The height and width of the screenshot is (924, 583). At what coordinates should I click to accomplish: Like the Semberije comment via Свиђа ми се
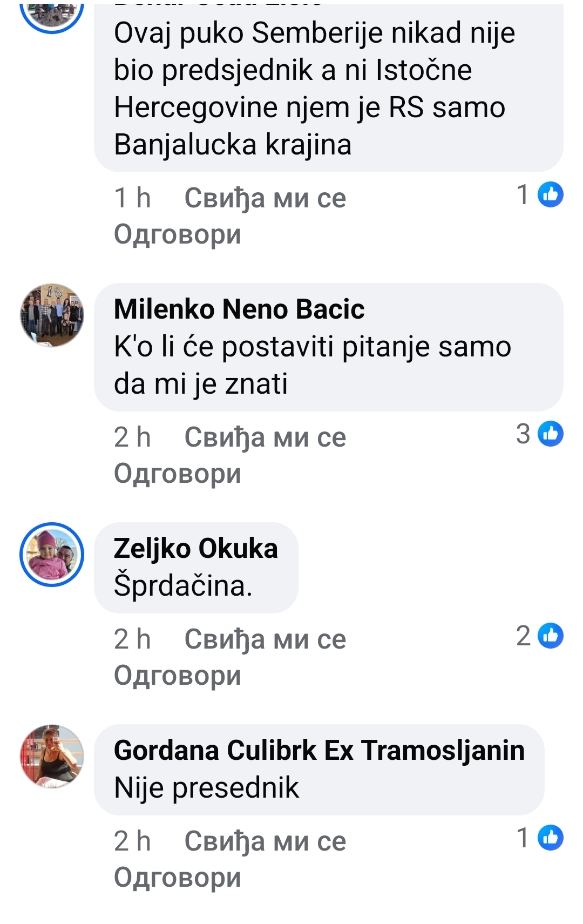(265, 198)
